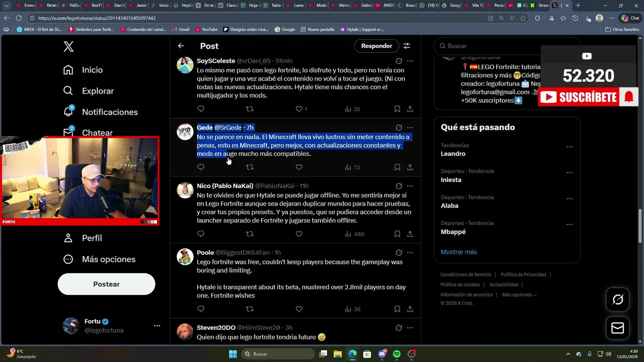Click the X Buscar search field

(x=507, y=46)
